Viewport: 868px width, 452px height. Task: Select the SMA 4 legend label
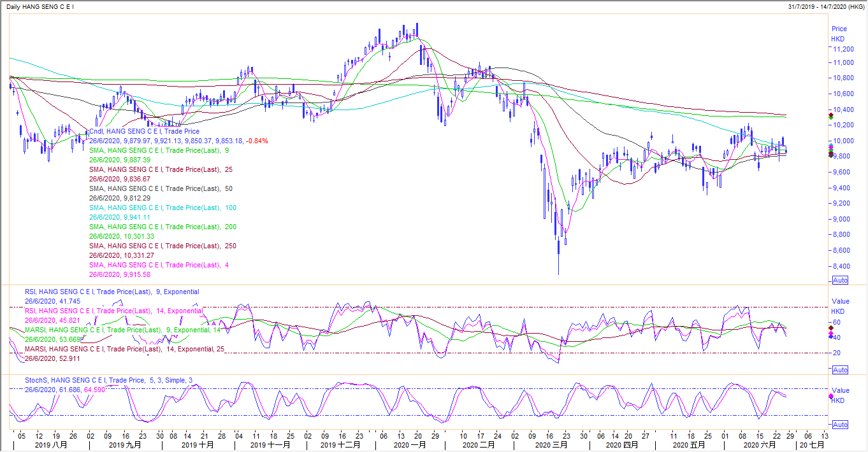point(159,265)
